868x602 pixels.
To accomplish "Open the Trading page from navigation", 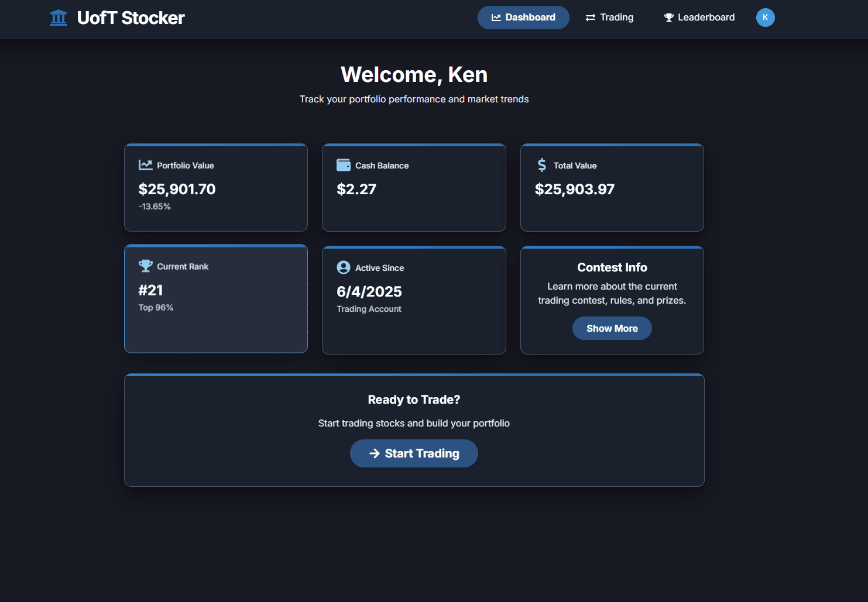I will (x=609, y=18).
